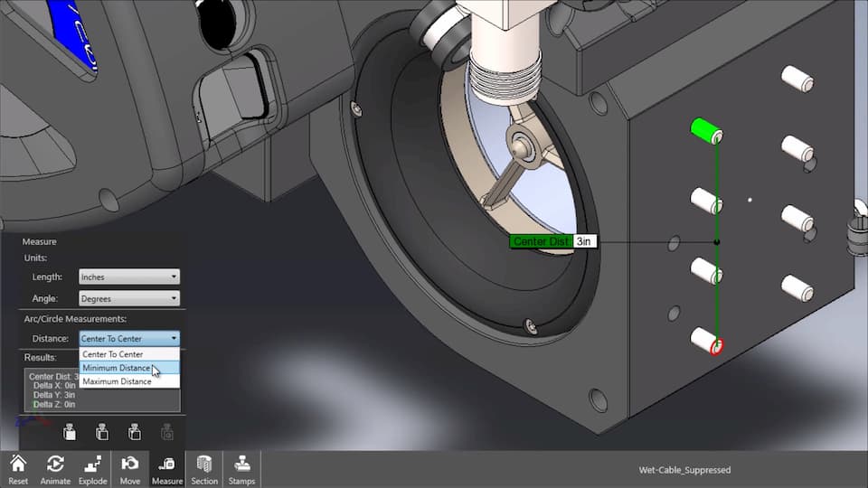Pick Maximum Distance from the list
The width and height of the screenshot is (868, 488).
[118, 381]
